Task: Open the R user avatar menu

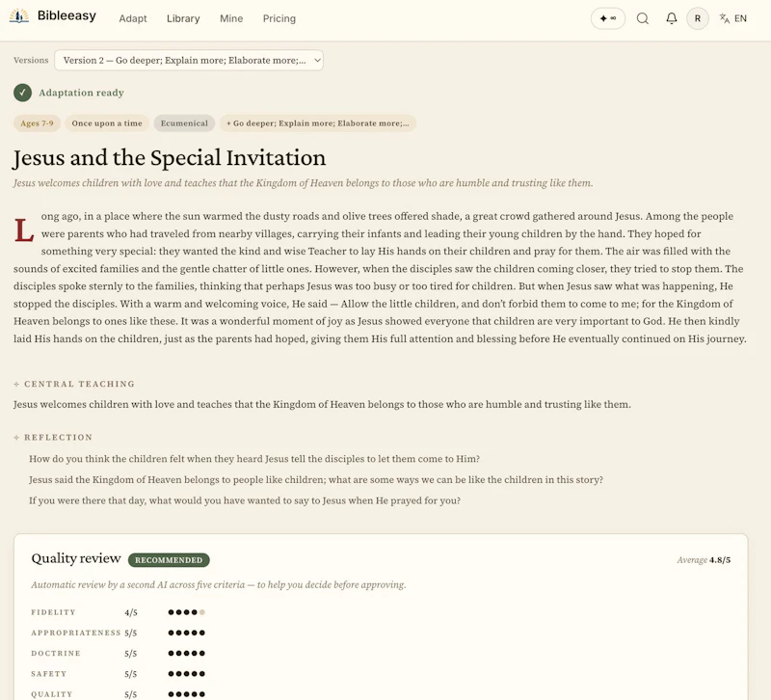Action: tap(697, 18)
